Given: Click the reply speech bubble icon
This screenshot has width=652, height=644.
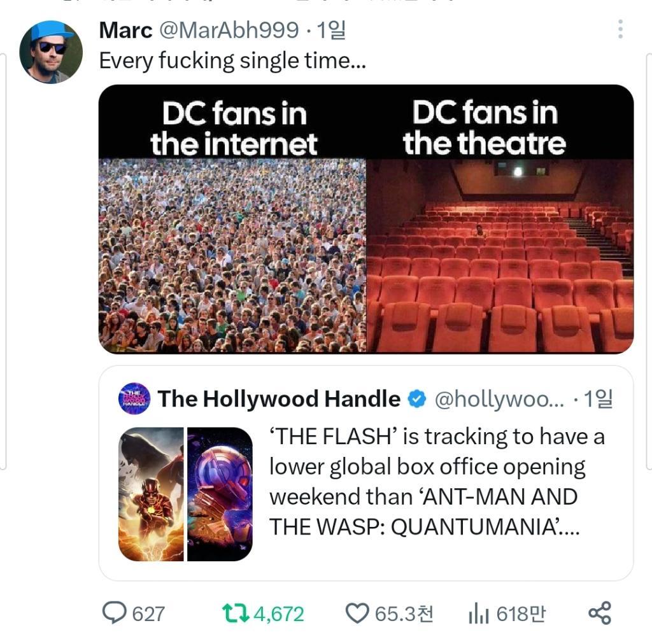Looking at the screenshot, I should coord(114,613).
